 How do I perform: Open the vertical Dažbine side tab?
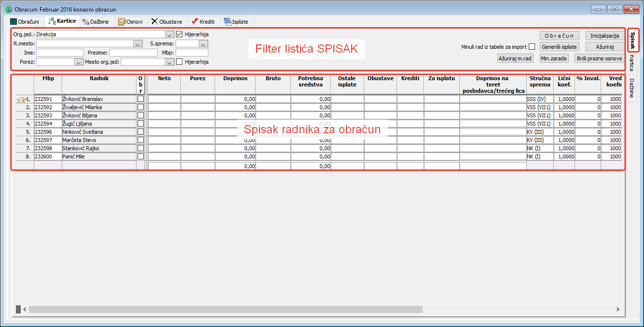click(631, 88)
